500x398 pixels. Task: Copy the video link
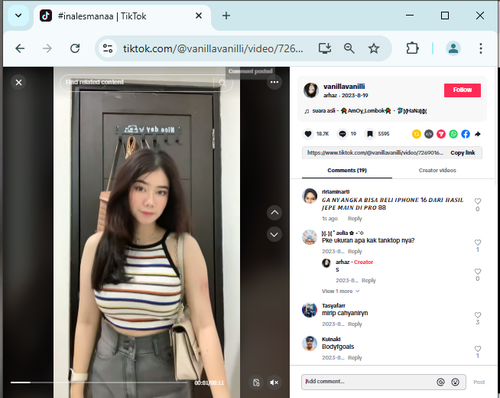coord(463,153)
